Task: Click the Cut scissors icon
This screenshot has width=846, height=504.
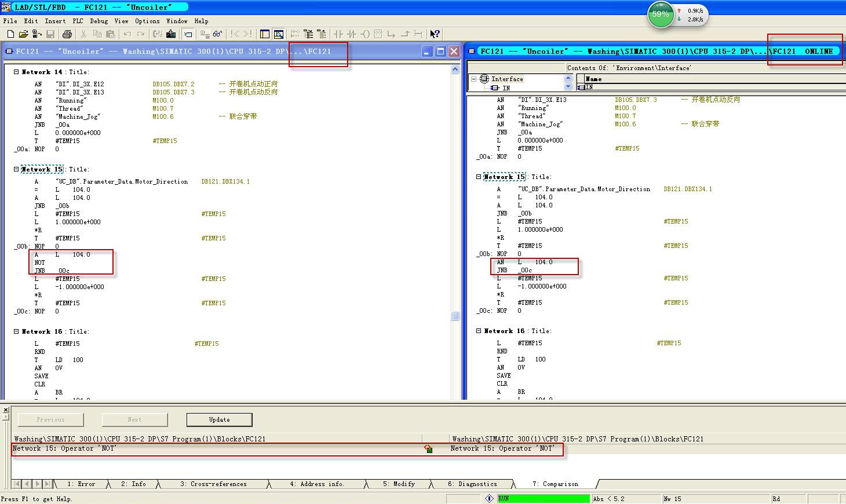Action: pyautogui.click(x=83, y=34)
